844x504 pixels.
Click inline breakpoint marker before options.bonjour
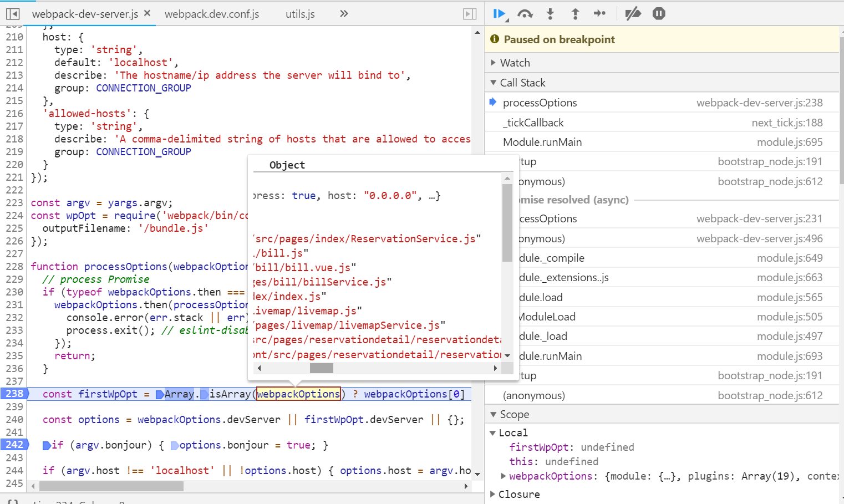[175, 445]
